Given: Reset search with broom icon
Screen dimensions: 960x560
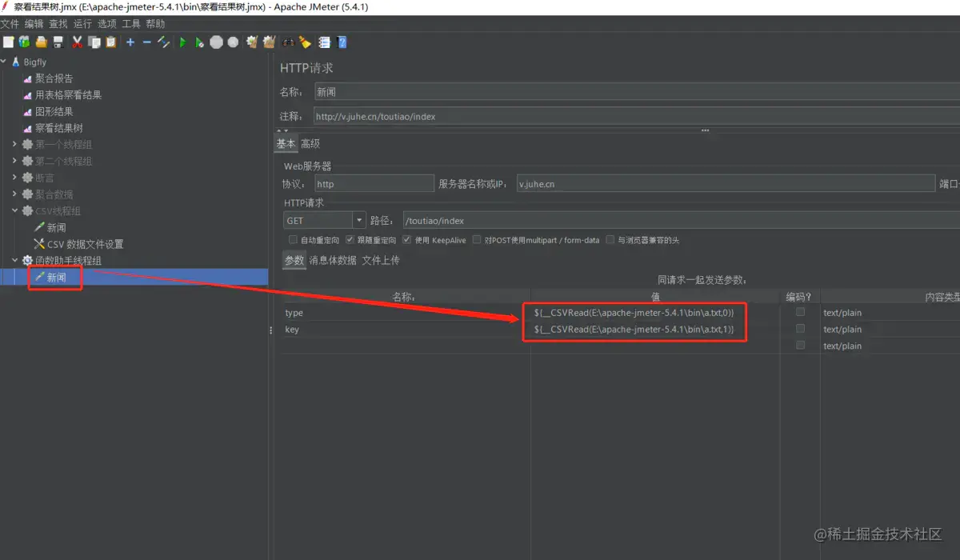Looking at the screenshot, I should click(305, 42).
